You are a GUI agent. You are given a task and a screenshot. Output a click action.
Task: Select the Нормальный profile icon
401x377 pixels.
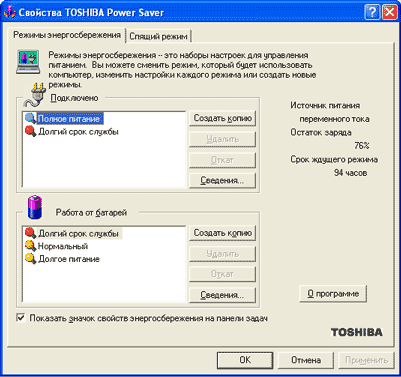point(30,246)
